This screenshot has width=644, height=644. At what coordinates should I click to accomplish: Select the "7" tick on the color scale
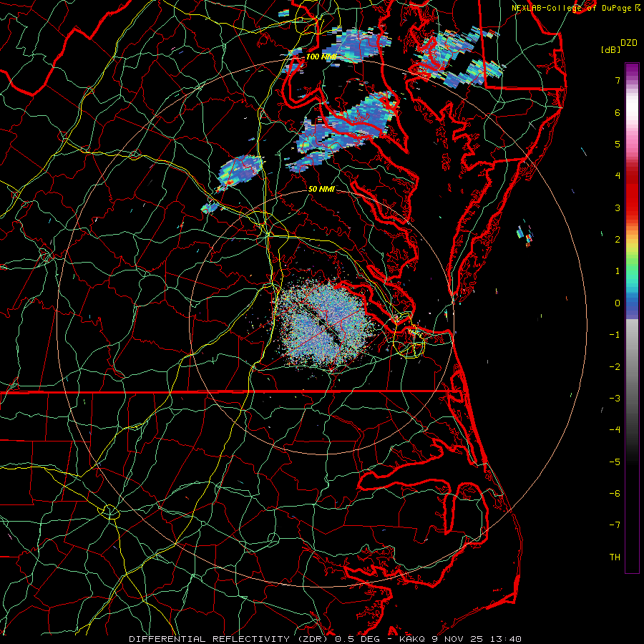tap(618, 80)
